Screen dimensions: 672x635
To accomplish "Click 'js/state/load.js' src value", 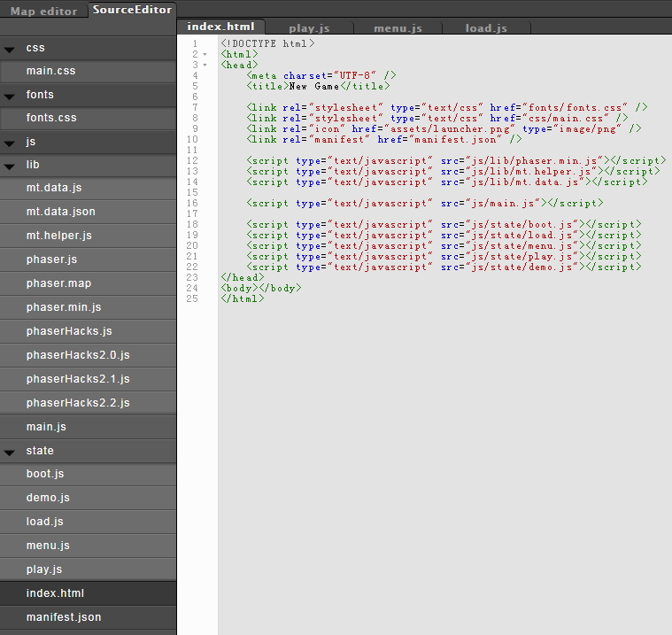I will click(x=522, y=236).
